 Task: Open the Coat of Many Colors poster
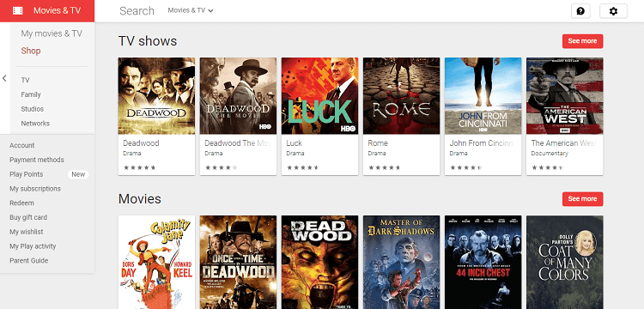565,262
